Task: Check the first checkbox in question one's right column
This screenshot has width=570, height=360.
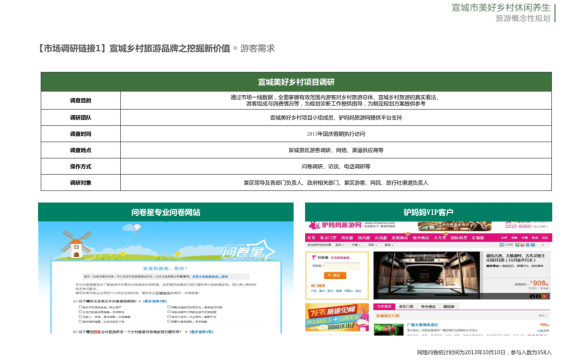Action: coord(169,307)
